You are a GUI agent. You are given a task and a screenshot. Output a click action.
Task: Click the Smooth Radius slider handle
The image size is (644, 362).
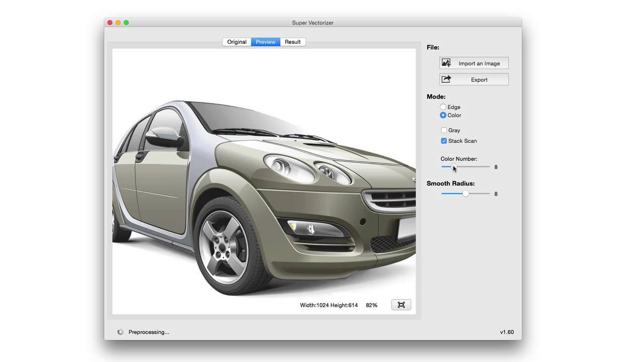point(465,193)
